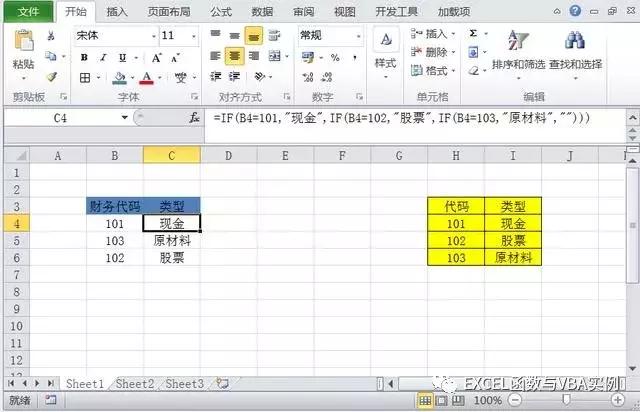Switch to the 插入 ribbon tab
Image resolution: width=640 pixels, height=412 pixels.
(x=117, y=11)
